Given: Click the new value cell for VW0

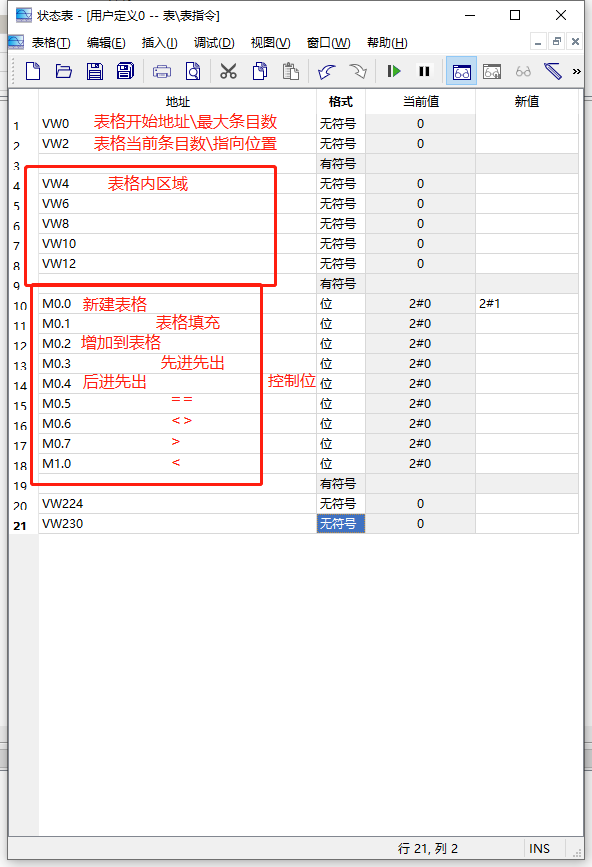Looking at the screenshot, I should point(527,124).
